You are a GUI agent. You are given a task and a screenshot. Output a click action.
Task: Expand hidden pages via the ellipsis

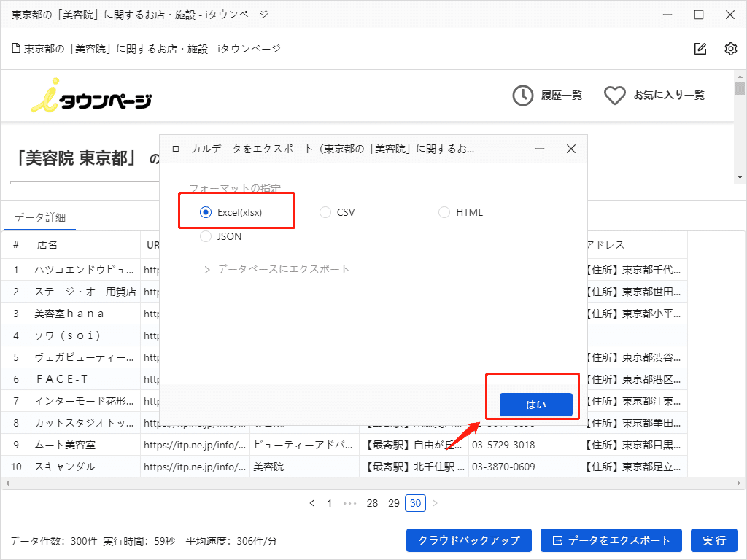click(x=349, y=503)
